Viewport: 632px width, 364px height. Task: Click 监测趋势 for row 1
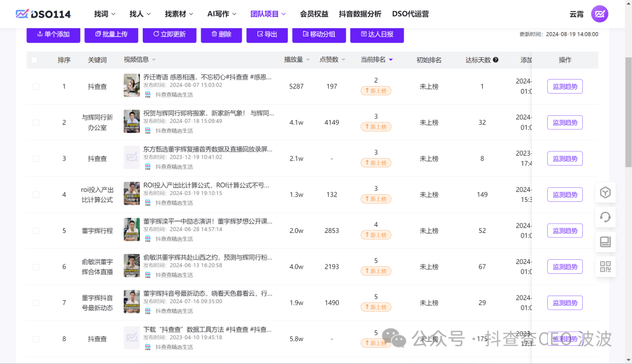565,86
